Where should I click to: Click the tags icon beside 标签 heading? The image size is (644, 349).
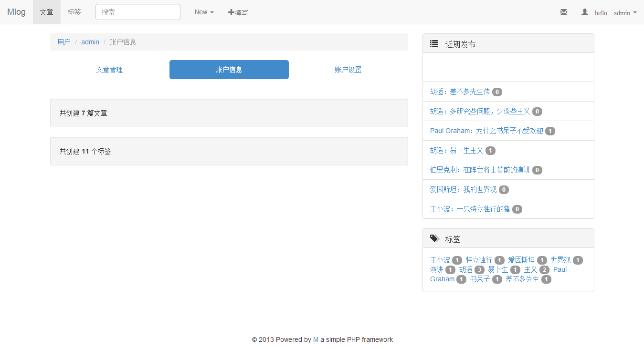click(x=434, y=238)
